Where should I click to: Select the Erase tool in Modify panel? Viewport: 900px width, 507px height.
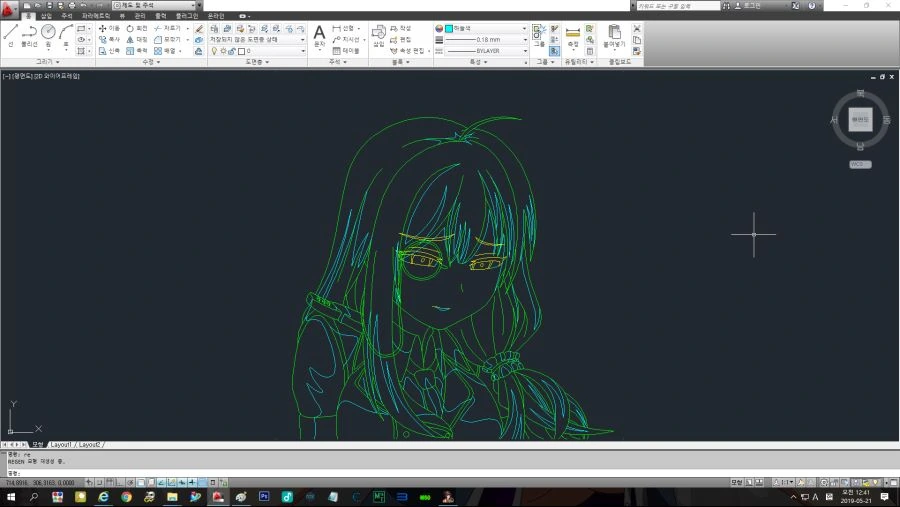point(199,28)
